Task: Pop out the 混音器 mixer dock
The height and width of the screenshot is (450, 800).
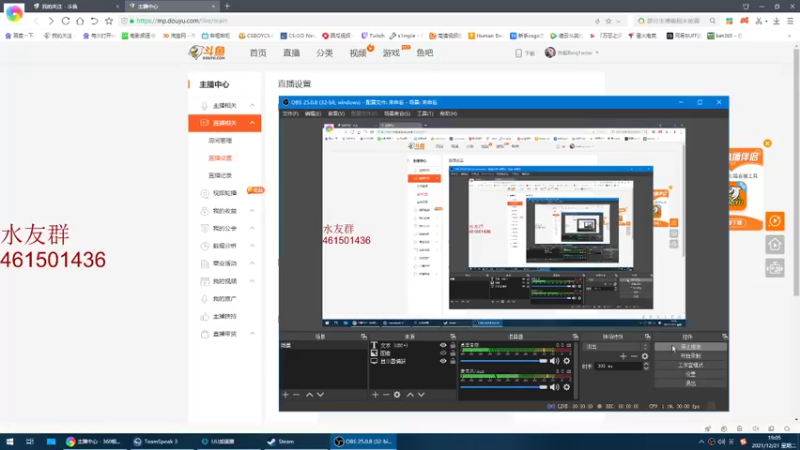Action: click(576, 337)
